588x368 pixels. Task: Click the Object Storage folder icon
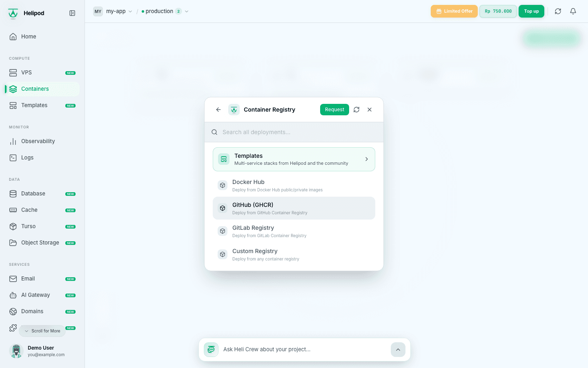pos(13,242)
